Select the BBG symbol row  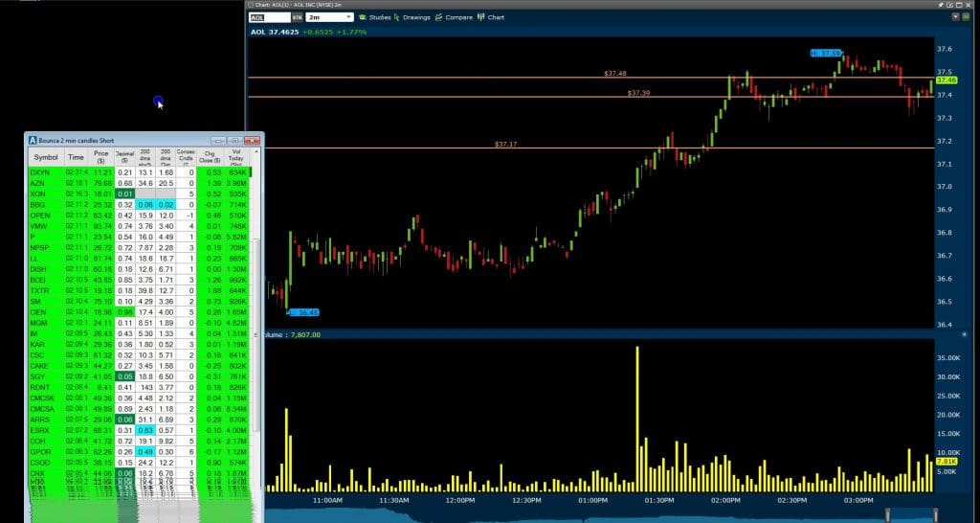[140, 205]
